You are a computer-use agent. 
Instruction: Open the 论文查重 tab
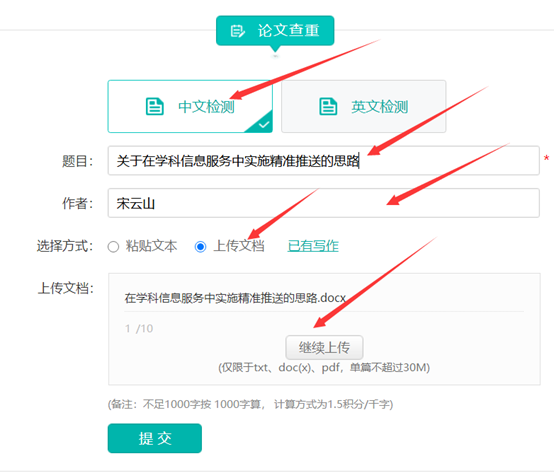click(275, 30)
